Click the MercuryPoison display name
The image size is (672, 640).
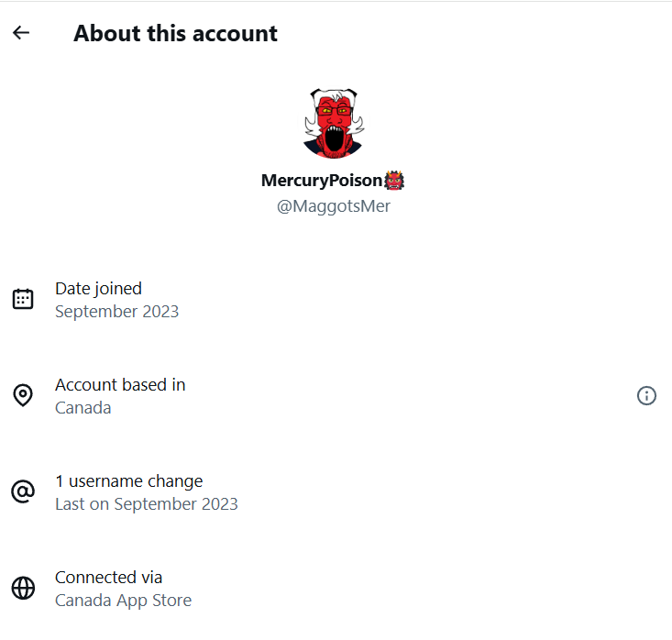click(322, 181)
